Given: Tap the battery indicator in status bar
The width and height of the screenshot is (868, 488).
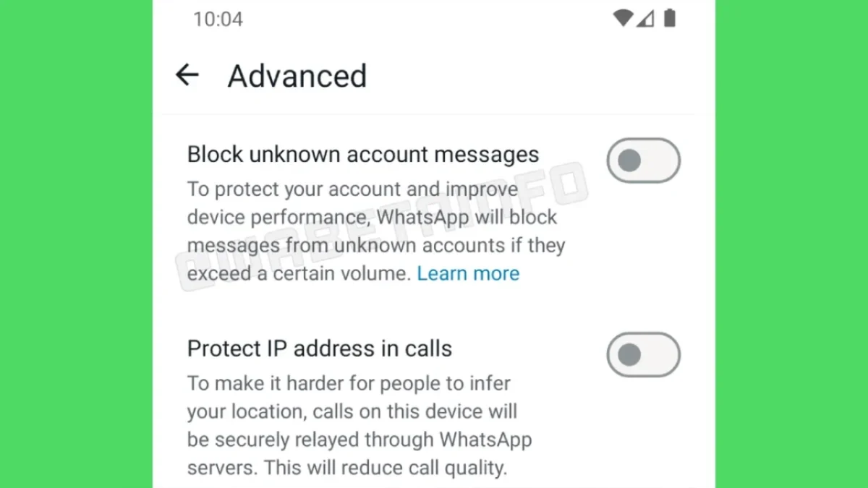Looking at the screenshot, I should [670, 18].
